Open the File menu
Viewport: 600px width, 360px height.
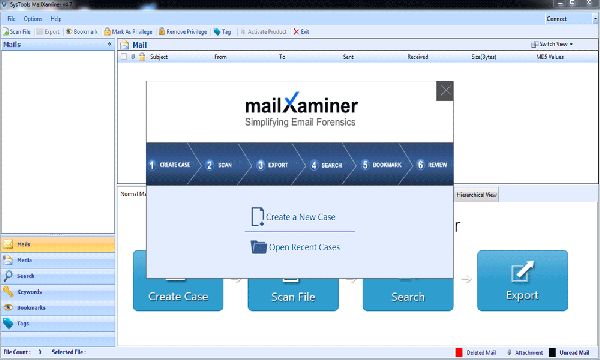(11, 19)
